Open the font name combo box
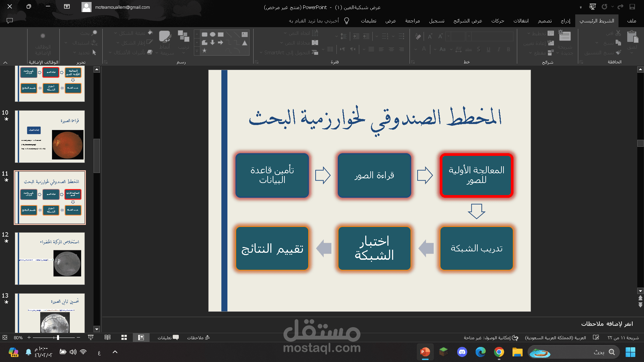Viewport: 644px width, 362px height. coord(490,36)
